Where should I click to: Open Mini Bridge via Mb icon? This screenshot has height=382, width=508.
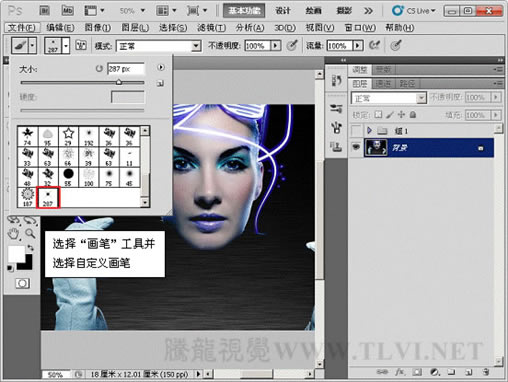(x=68, y=11)
